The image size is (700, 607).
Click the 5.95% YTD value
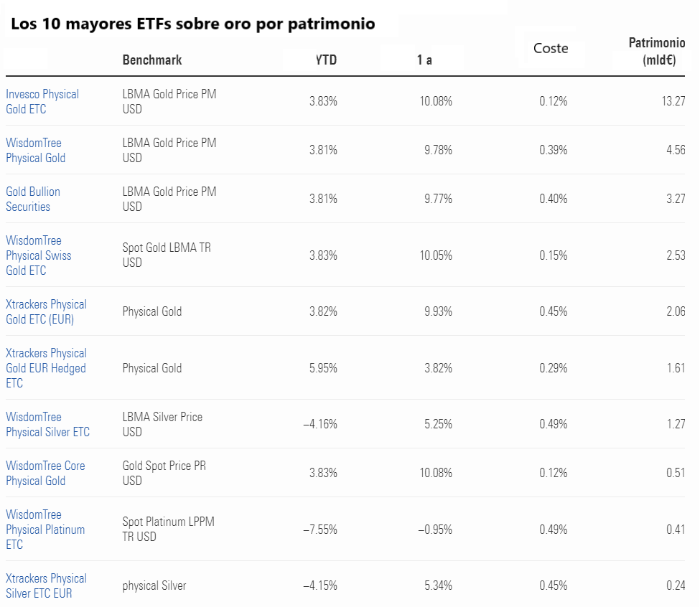coord(323,368)
